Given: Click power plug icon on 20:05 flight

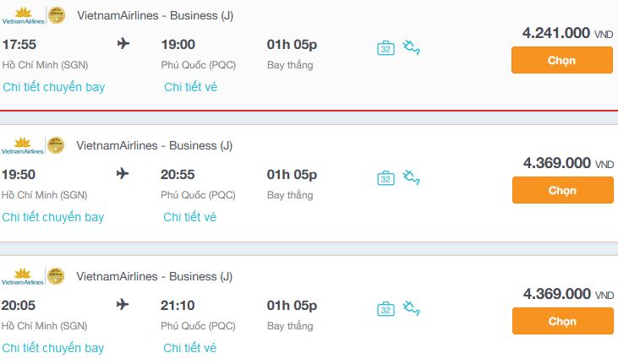Looking at the screenshot, I should 412,307.
